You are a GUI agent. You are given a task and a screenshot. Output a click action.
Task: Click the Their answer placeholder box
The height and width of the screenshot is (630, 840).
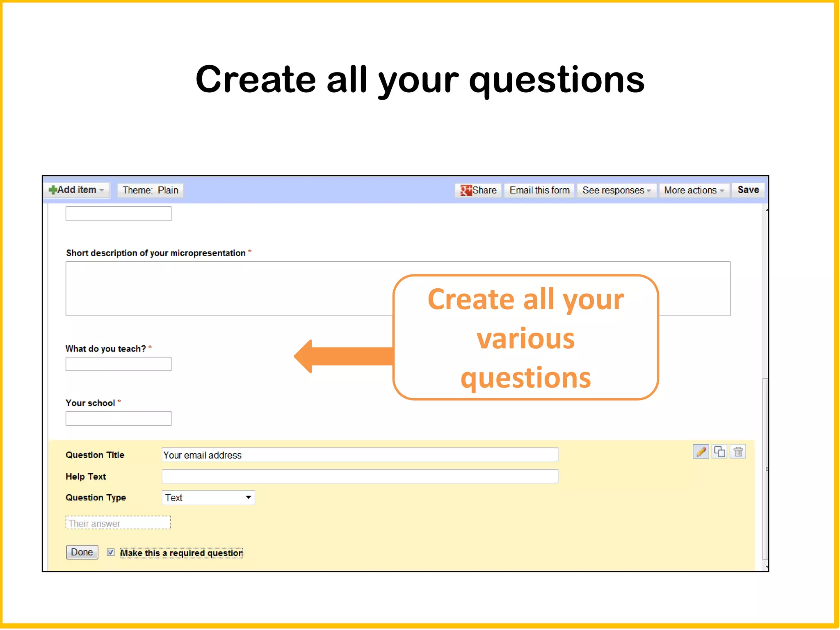point(118,523)
